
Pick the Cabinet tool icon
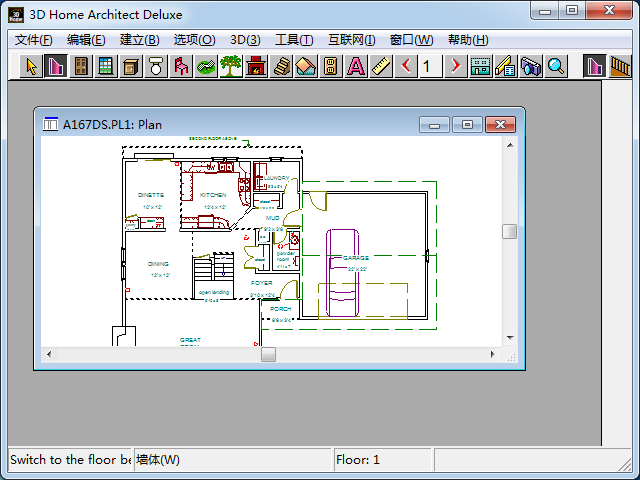click(x=131, y=67)
